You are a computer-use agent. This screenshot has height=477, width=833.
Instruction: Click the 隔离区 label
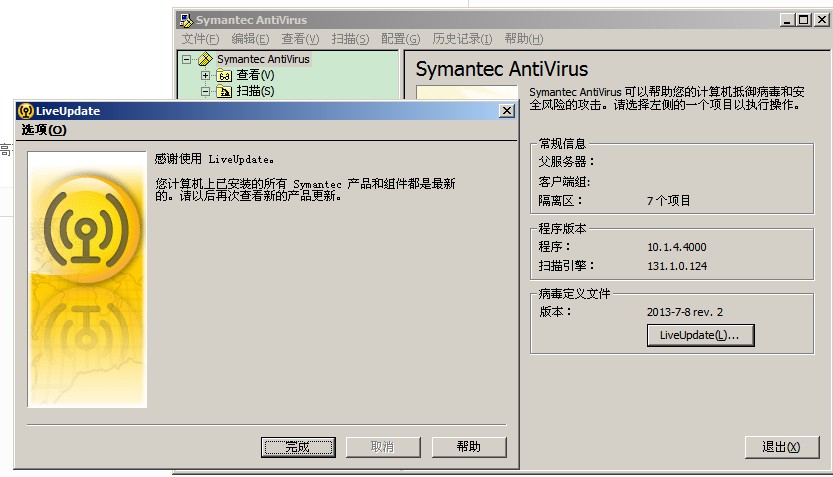point(560,201)
